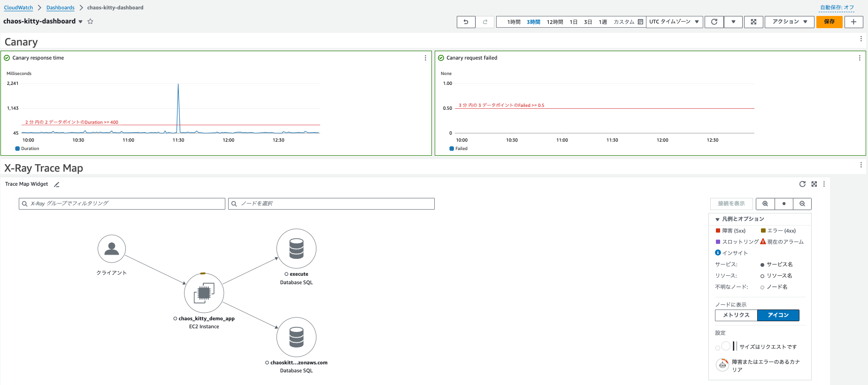
Task: Click the Duration >= 400 alarm threshold label
Action: (x=72, y=122)
